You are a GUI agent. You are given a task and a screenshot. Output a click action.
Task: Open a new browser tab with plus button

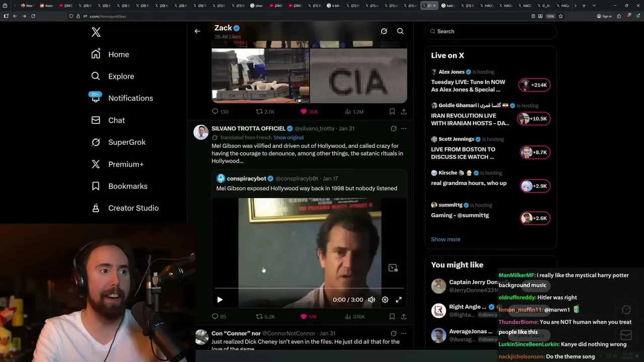[x=584, y=6]
